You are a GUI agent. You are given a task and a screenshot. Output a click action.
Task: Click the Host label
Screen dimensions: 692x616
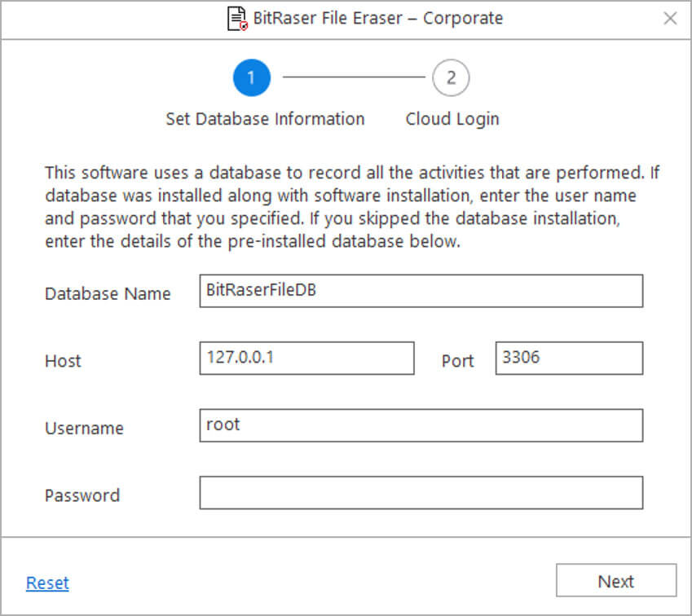[63, 361]
